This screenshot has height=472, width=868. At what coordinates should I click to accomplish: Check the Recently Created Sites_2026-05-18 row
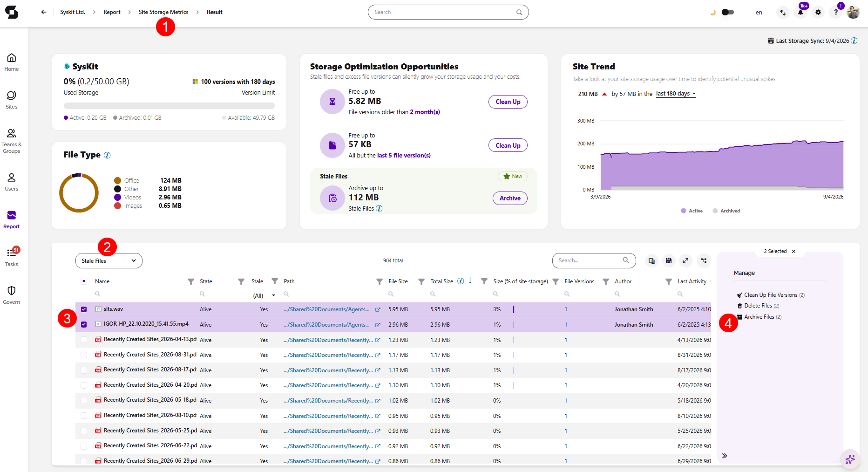click(x=84, y=400)
